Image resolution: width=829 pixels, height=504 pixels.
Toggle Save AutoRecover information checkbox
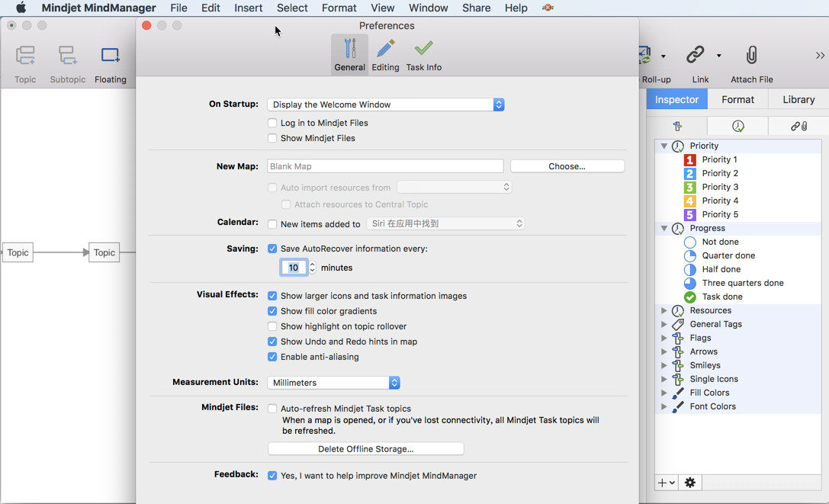[272, 249]
